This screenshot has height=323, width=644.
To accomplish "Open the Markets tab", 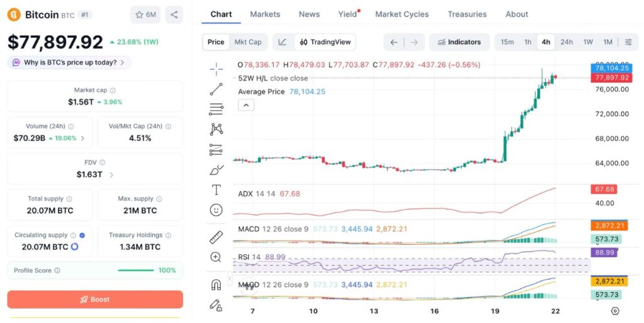I will (265, 14).
